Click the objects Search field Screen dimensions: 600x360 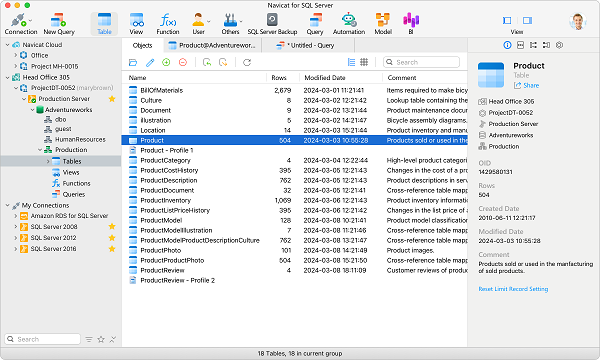421,62
